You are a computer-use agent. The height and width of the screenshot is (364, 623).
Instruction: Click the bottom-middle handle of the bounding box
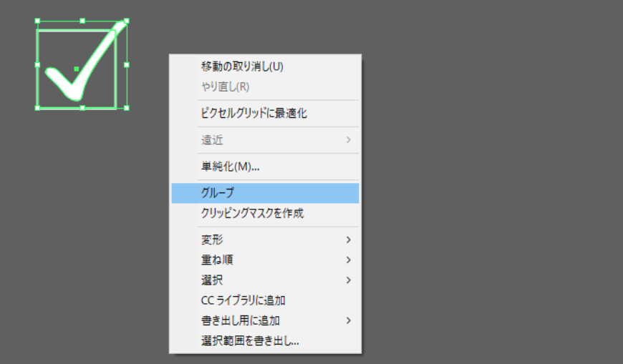[82, 108]
